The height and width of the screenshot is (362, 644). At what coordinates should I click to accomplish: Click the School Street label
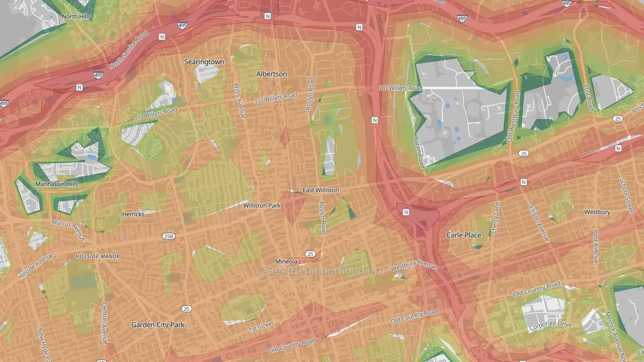[626, 195]
